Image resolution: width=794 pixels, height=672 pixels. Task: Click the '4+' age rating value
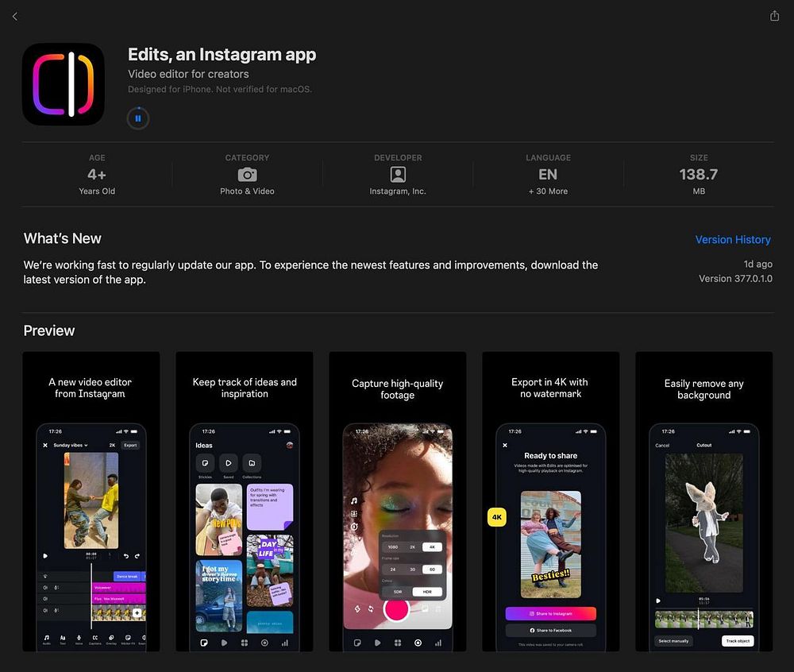[x=97, y=175]
